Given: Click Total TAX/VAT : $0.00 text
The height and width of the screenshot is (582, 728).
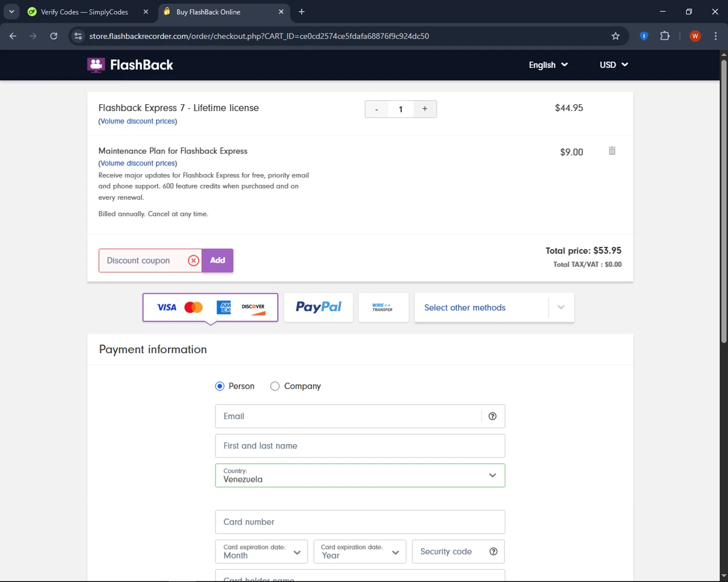Looking at the screenshot, I should pos(587,264).
